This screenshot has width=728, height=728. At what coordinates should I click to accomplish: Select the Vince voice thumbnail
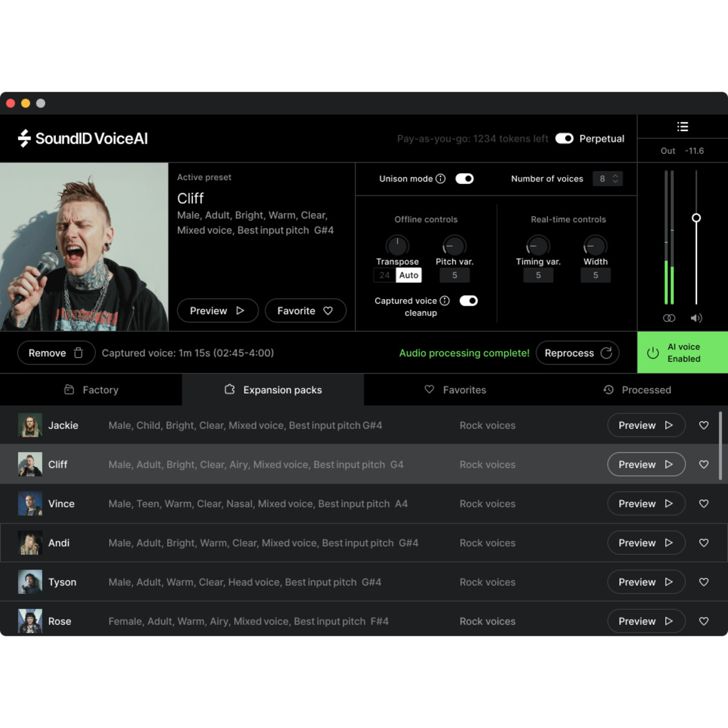(30, 504)
